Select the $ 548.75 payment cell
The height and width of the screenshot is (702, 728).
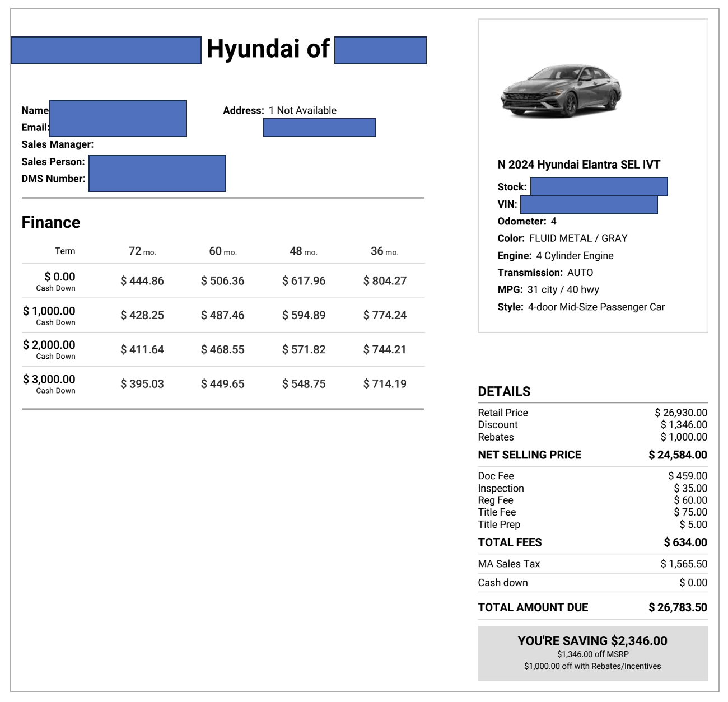click(x=304, y=384)
